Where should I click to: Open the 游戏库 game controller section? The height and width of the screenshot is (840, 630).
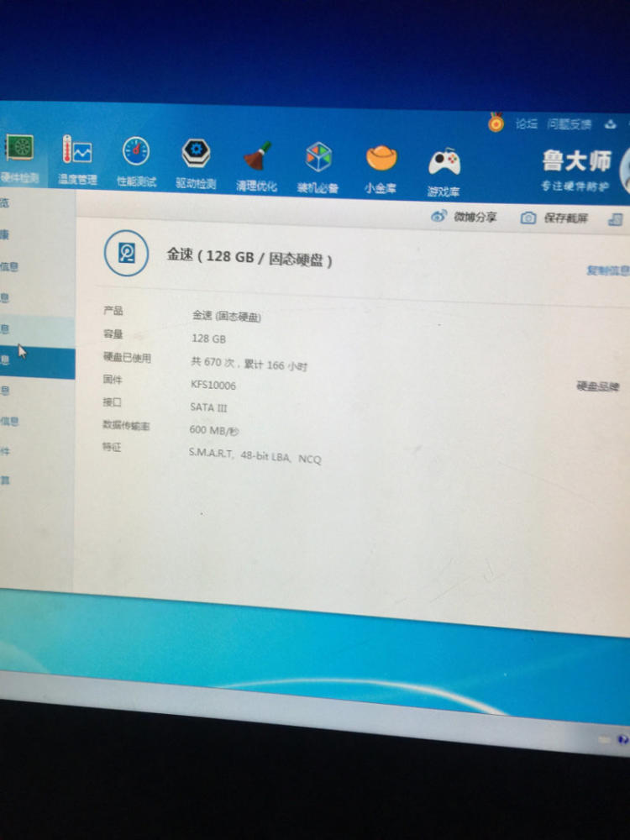pos(444,172)
